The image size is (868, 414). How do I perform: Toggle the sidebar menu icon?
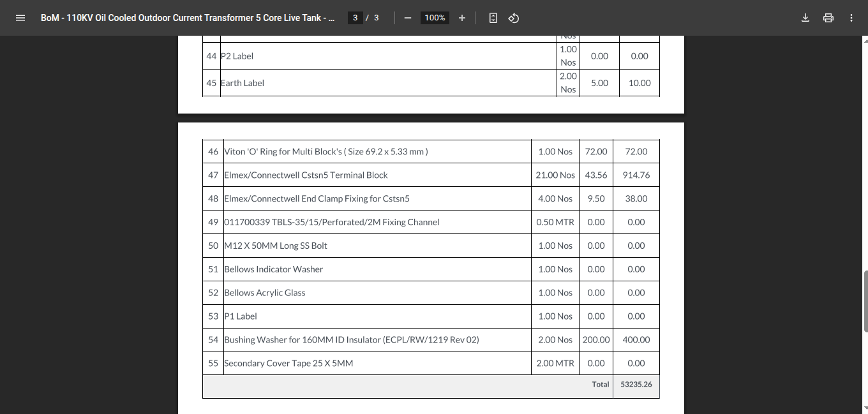point(20,18)
